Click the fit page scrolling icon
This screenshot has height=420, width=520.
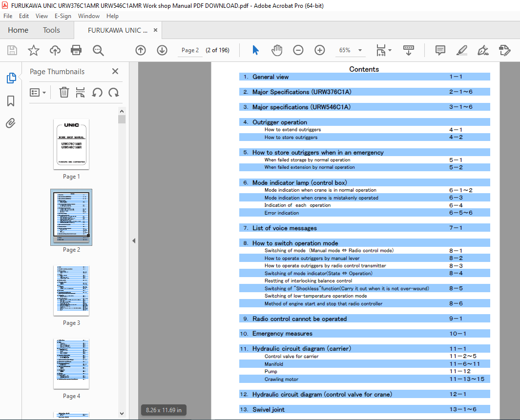tap(381, 50)
